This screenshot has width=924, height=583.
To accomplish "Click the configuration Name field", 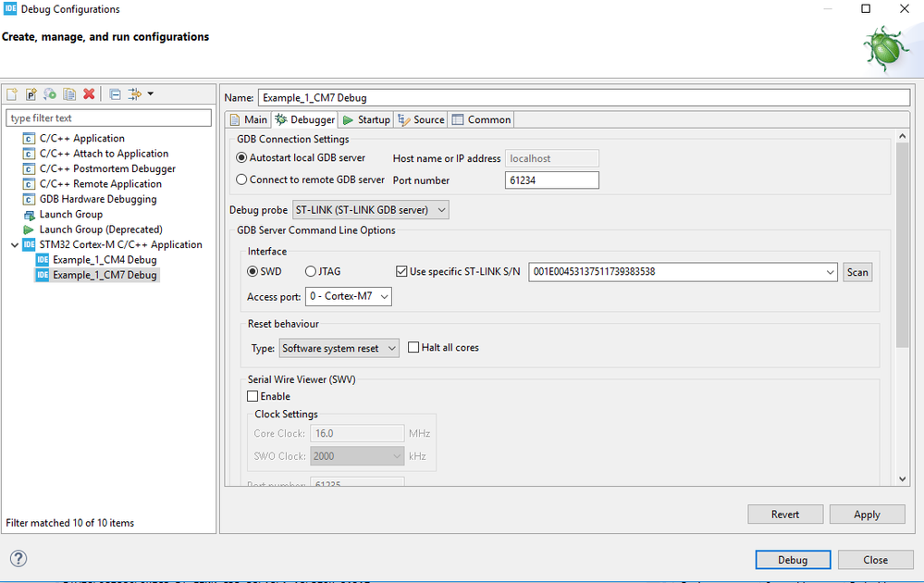I will 584,97.
